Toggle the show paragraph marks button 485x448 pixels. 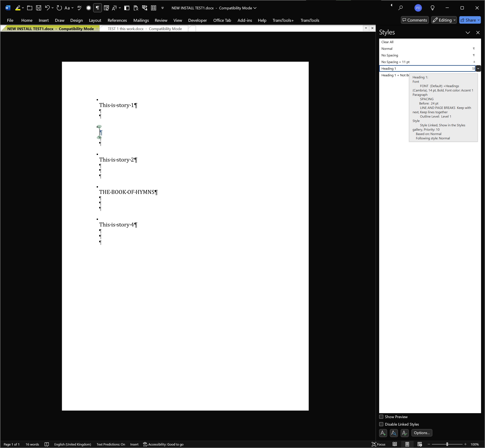pyautogui.click(x=97, y=8)
